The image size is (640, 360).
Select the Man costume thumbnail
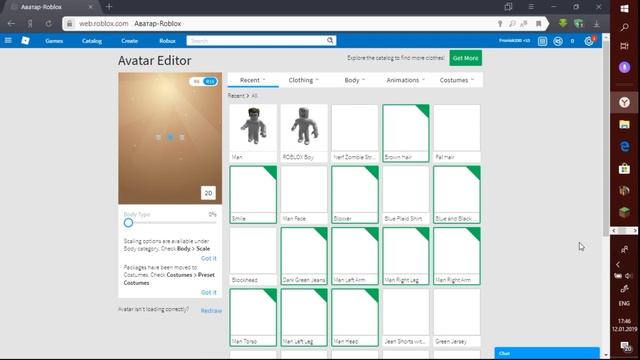click(x=253, y=133)
